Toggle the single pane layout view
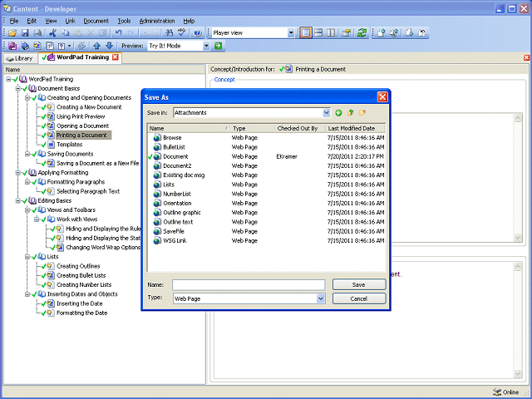 coord(306,33)
